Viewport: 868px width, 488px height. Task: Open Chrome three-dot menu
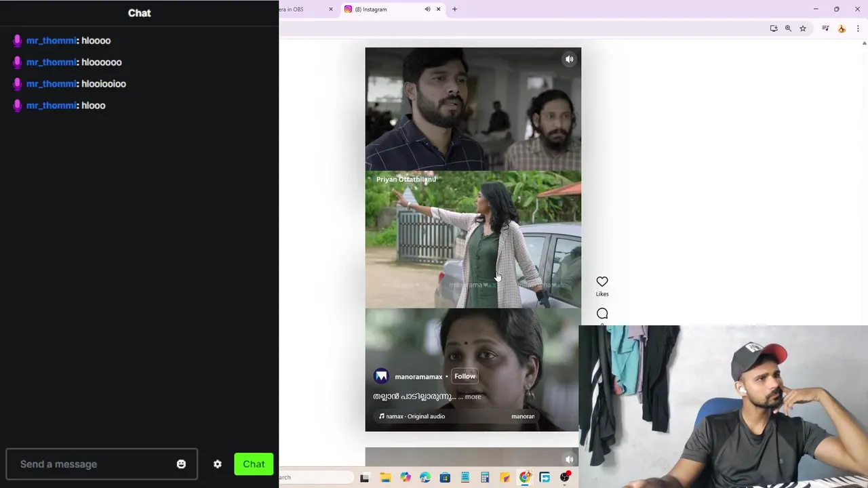pos(858,28)
